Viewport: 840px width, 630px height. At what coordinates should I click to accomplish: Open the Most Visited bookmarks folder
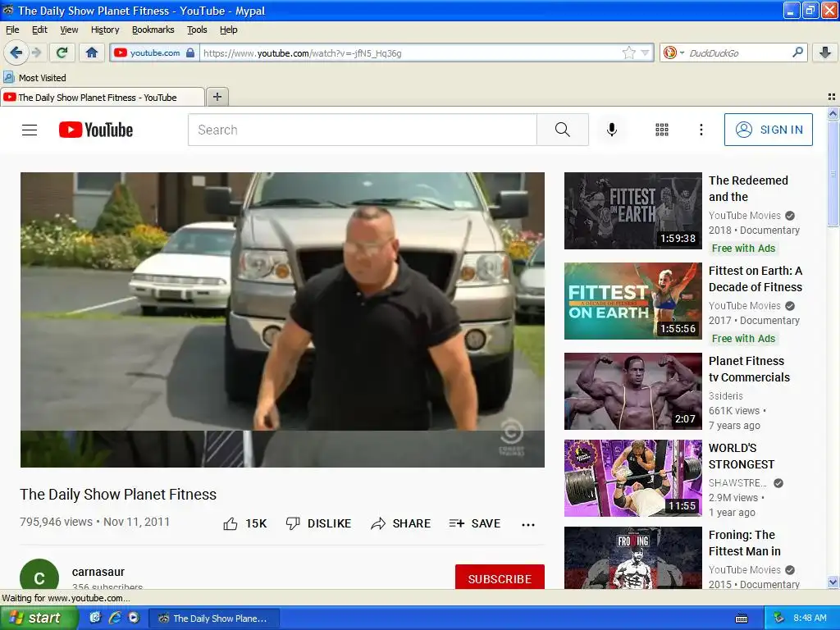point(34,78)
